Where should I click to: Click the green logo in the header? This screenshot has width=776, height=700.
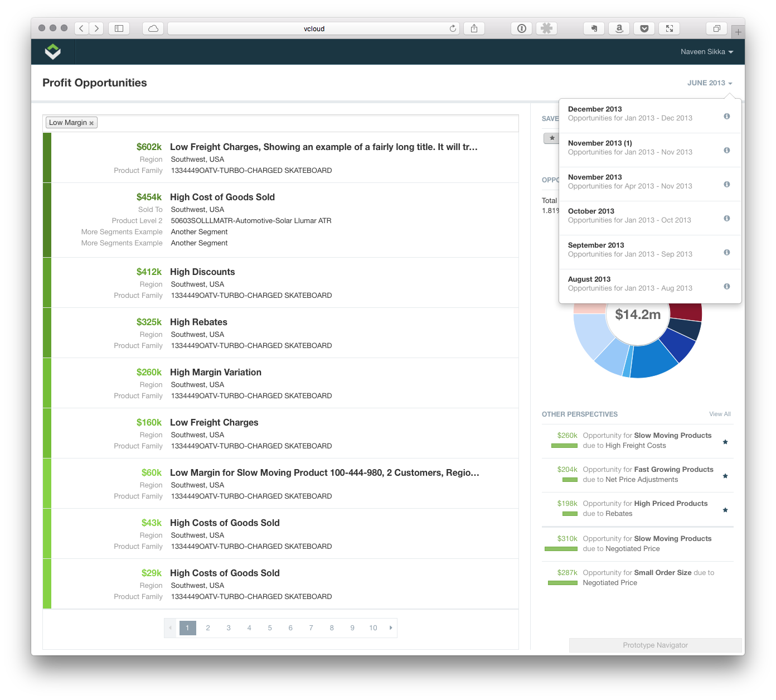[52, 52]
